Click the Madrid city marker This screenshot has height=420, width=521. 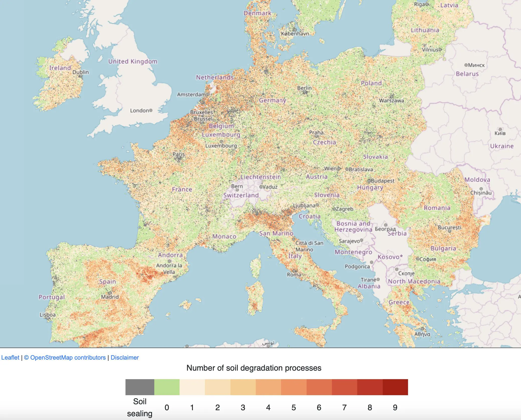[x=110, y=293]
